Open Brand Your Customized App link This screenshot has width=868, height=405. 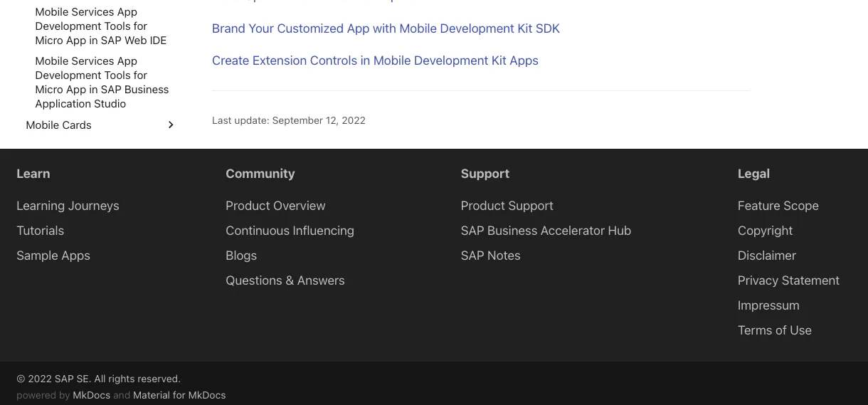point(386,29)
